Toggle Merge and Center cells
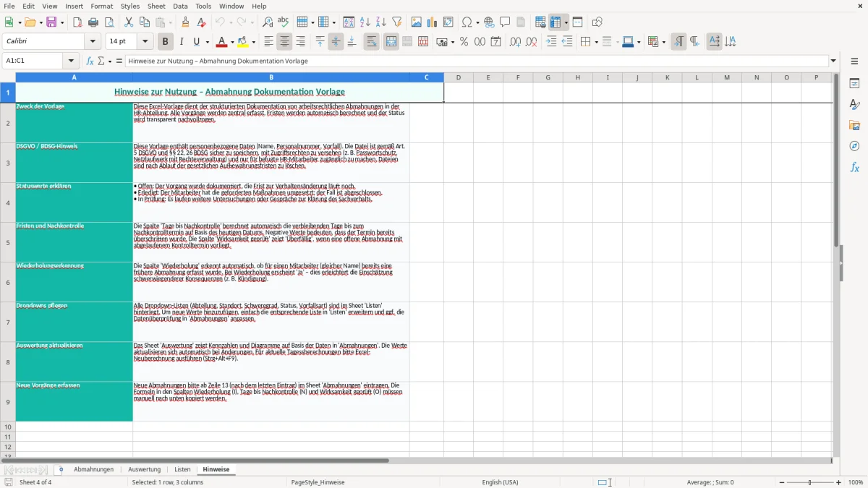This screenshot has width=868, height=488. (x=391, y=42)
